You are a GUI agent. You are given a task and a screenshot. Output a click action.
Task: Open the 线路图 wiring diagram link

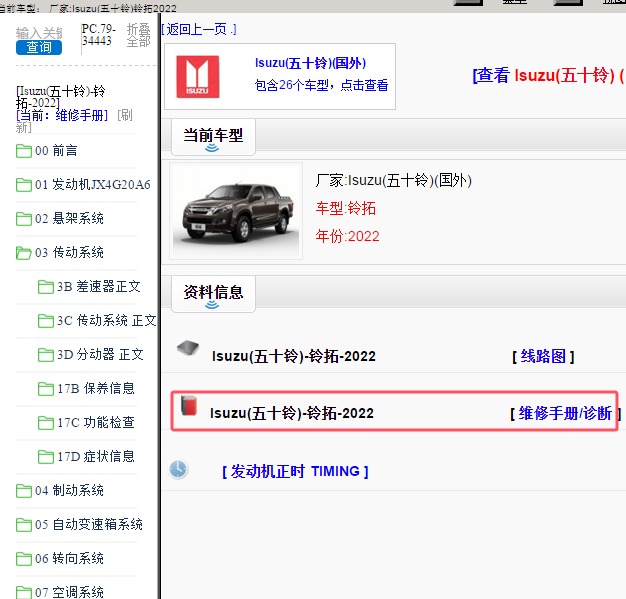click(543, 356)
